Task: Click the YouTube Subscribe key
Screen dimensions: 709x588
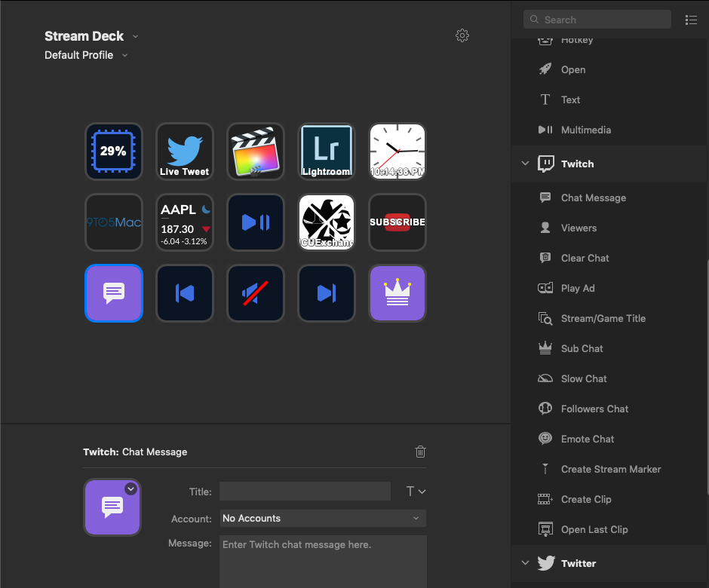Action: 397,222
